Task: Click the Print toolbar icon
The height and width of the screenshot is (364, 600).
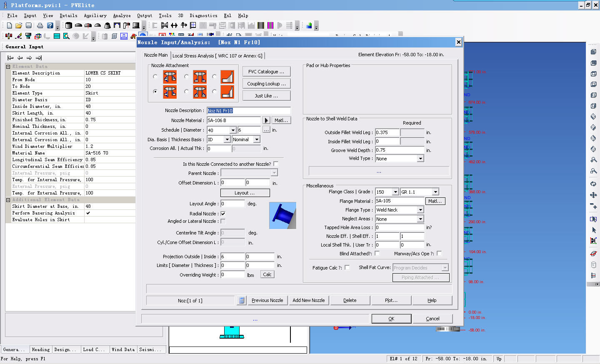Action: pyautogui.click(x=40, y=26)
